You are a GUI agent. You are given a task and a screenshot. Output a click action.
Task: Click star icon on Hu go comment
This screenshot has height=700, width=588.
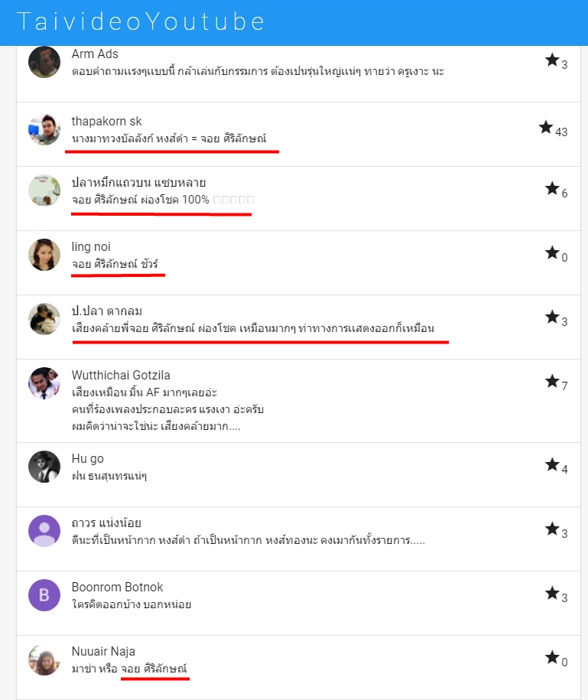click(552, 464)
